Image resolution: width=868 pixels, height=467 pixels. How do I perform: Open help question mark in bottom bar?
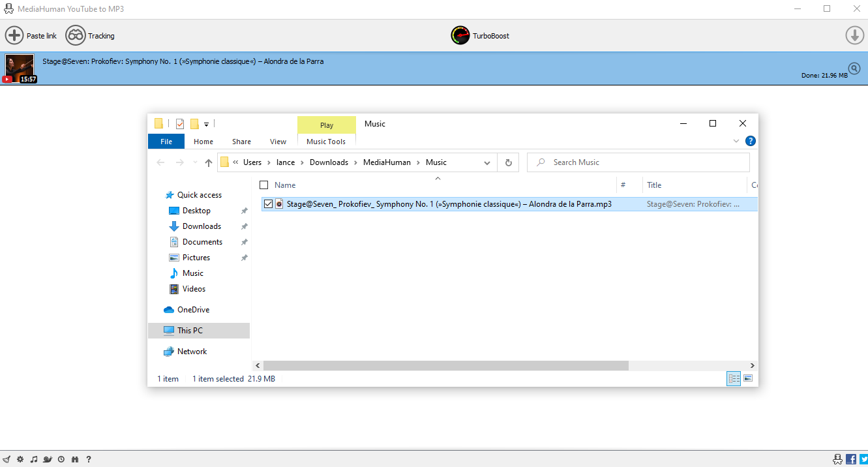tap(89, 459)
